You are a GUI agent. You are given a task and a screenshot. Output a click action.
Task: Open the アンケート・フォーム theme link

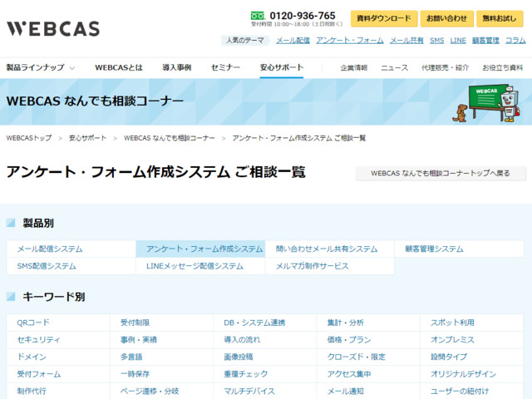point(350,41)
